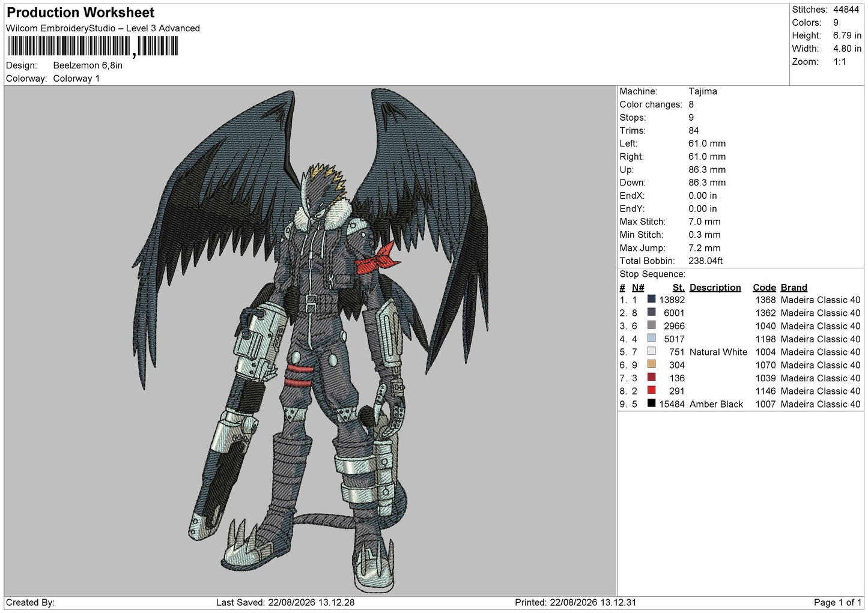Viewport: 868px width, 613px height.
Task: Click the 'Colorway 1' value
Action: [x=76, y=79]
